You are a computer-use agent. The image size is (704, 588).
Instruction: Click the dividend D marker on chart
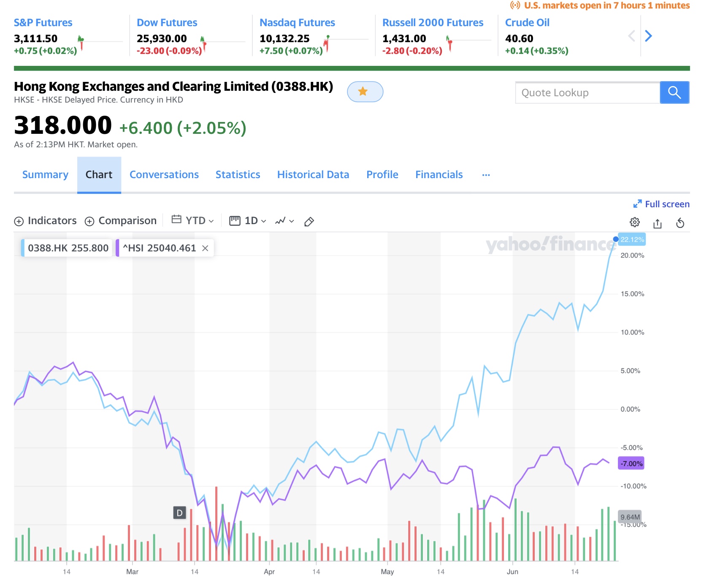click(179, 513)
